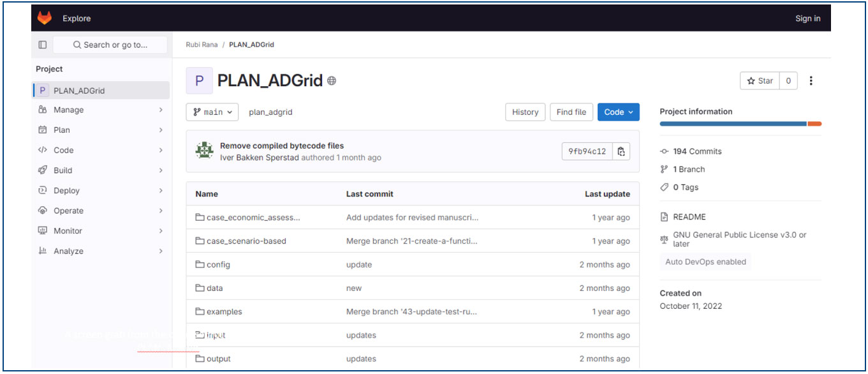Open the config folder
The image size is (868, 374).
pos(218,265)
